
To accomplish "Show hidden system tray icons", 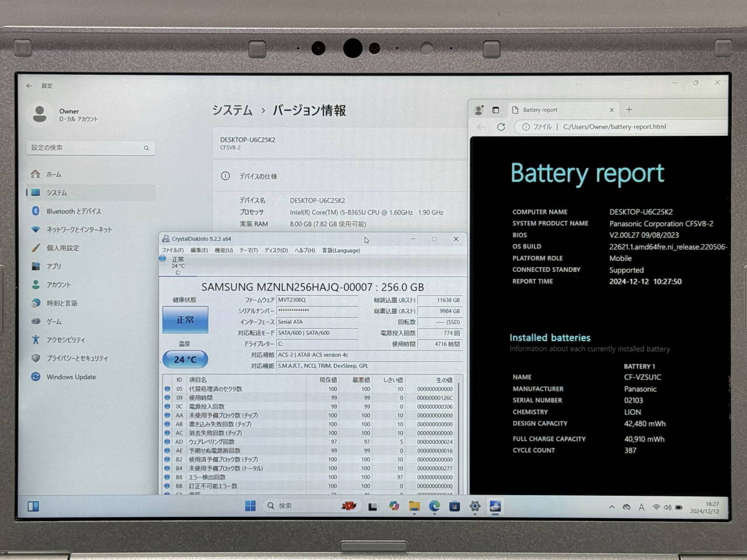I will [612, 507].
